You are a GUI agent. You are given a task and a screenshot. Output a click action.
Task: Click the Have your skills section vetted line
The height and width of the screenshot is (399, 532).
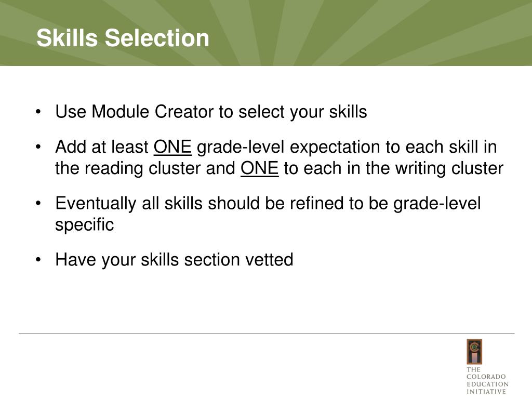coord(174,260)
